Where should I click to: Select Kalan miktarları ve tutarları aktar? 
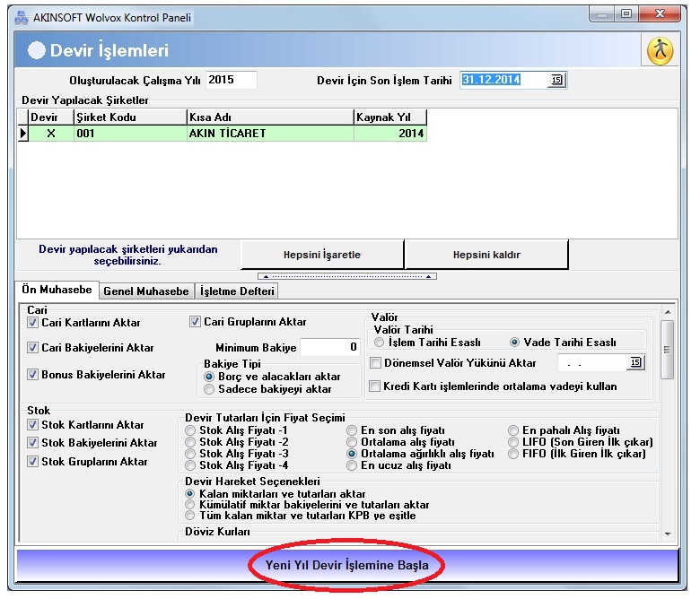click(190, 494)
